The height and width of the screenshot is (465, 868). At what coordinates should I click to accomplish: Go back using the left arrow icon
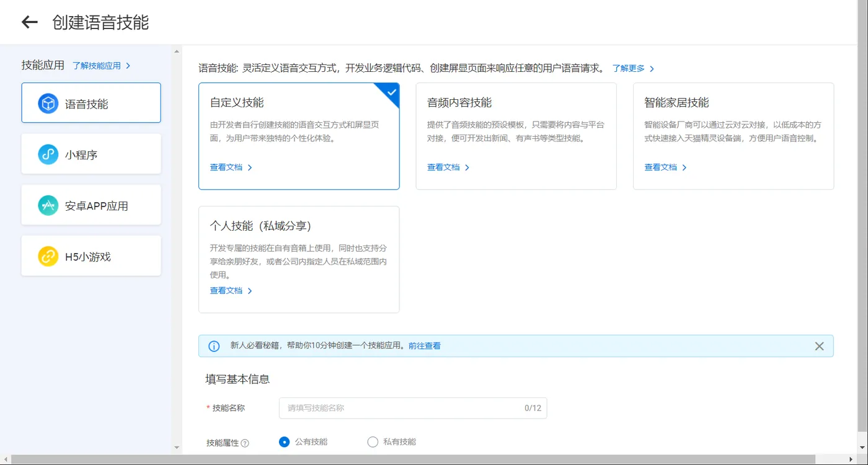pos(30,22)
